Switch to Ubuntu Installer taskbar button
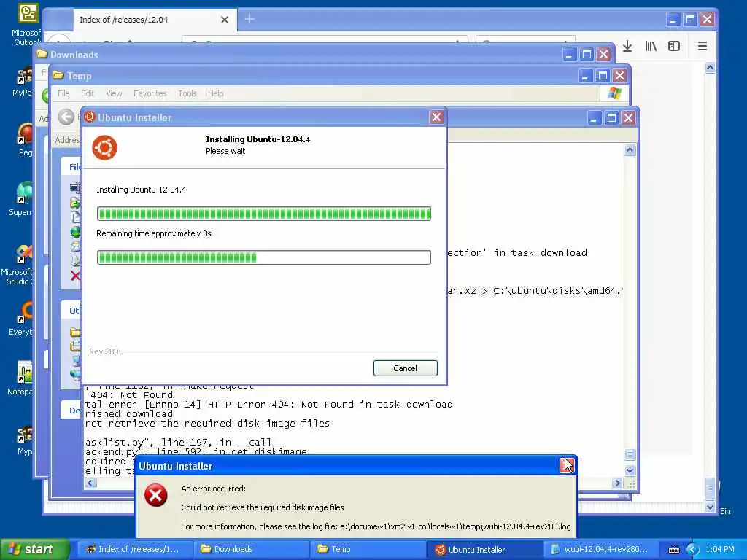747x560 pixels. pos(485,549)
